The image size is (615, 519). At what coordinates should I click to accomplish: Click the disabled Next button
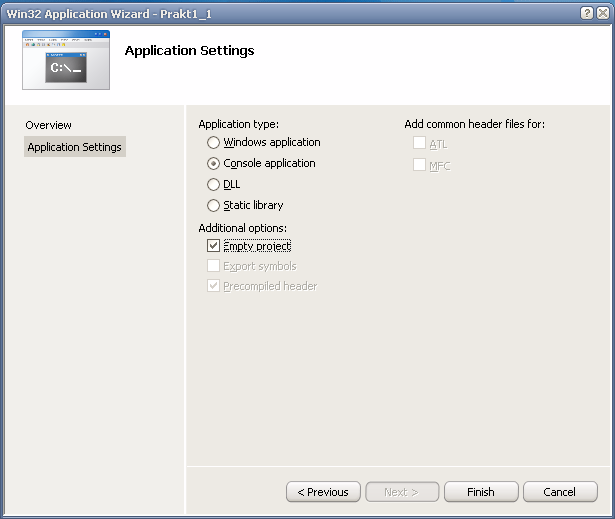coord(402,492)
